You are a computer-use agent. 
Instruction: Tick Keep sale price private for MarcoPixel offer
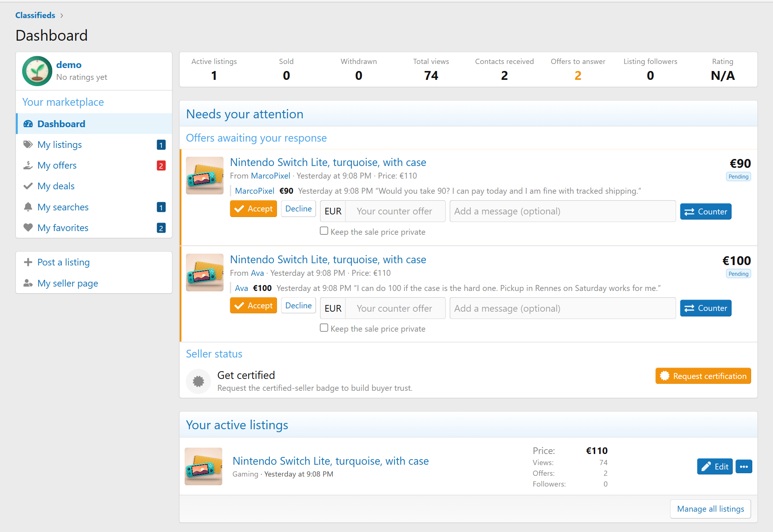coord(324,231)
